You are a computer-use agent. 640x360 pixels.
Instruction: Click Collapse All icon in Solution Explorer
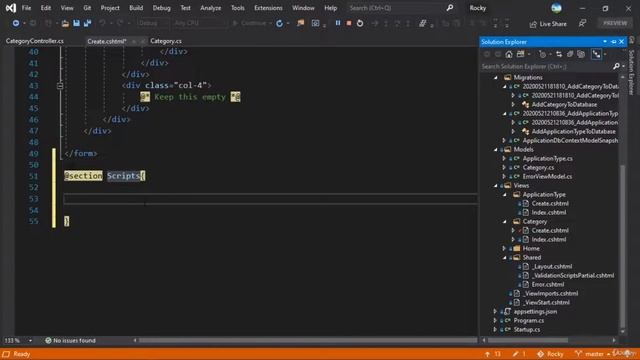pos(570,54)
